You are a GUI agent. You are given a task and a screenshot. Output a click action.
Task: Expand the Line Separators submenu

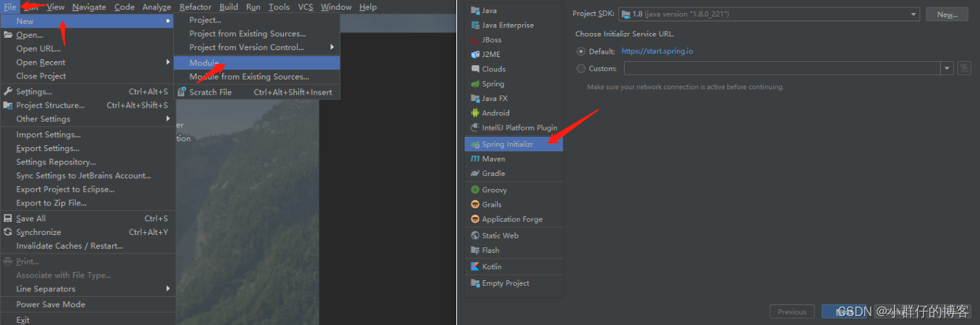pyautogui.click(x=168, y=289)
